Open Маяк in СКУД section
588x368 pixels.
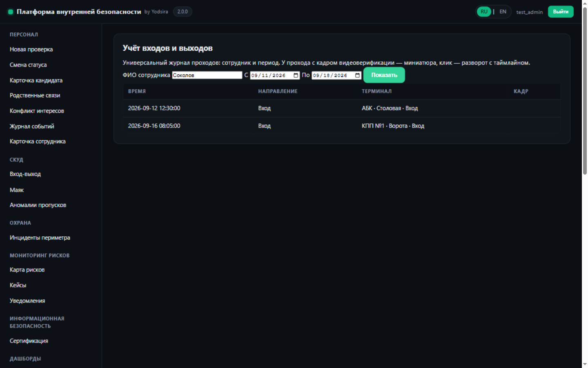[17, 190]
